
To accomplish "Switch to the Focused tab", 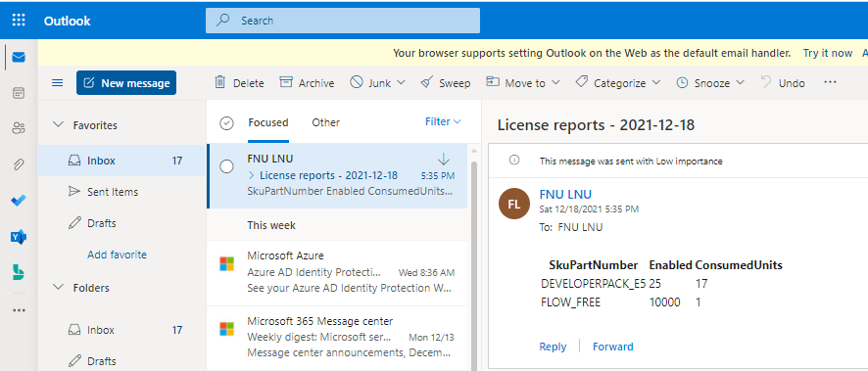I will (x=267, y=122).
